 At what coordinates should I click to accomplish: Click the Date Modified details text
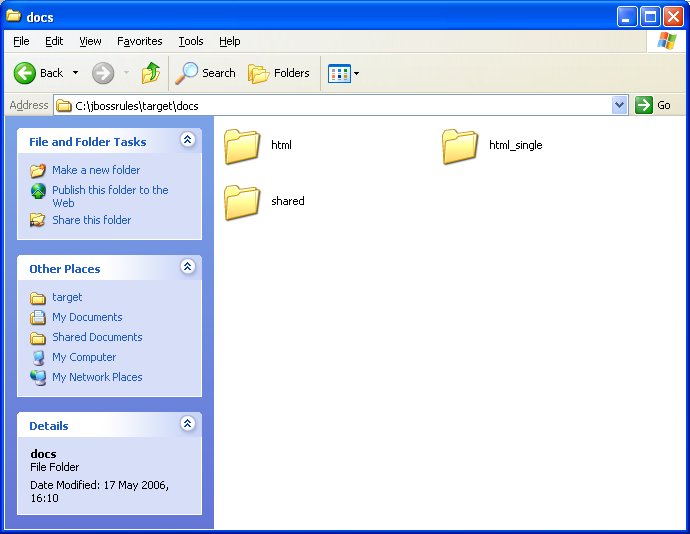[99, 491]
